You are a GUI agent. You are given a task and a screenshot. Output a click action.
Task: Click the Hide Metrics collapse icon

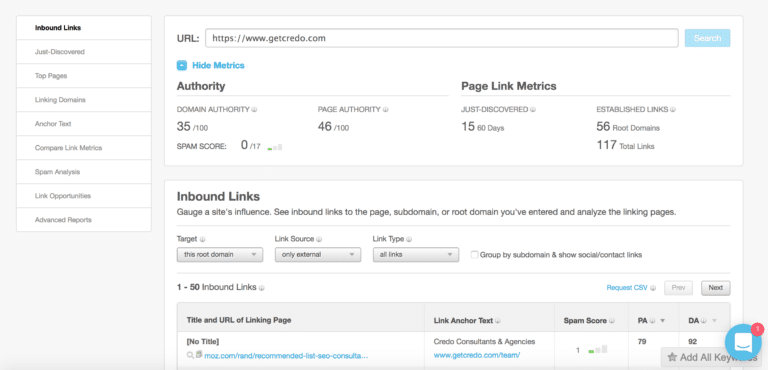pyautogui.click(x=182, y=65)
